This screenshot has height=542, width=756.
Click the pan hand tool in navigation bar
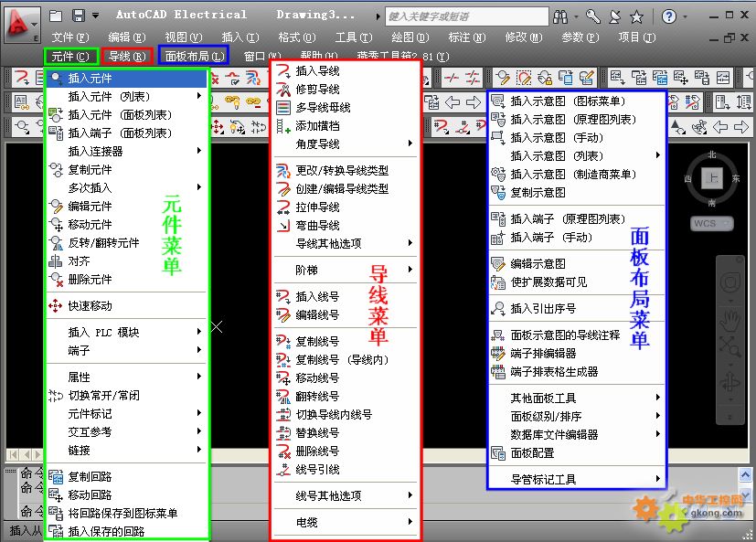730,321
